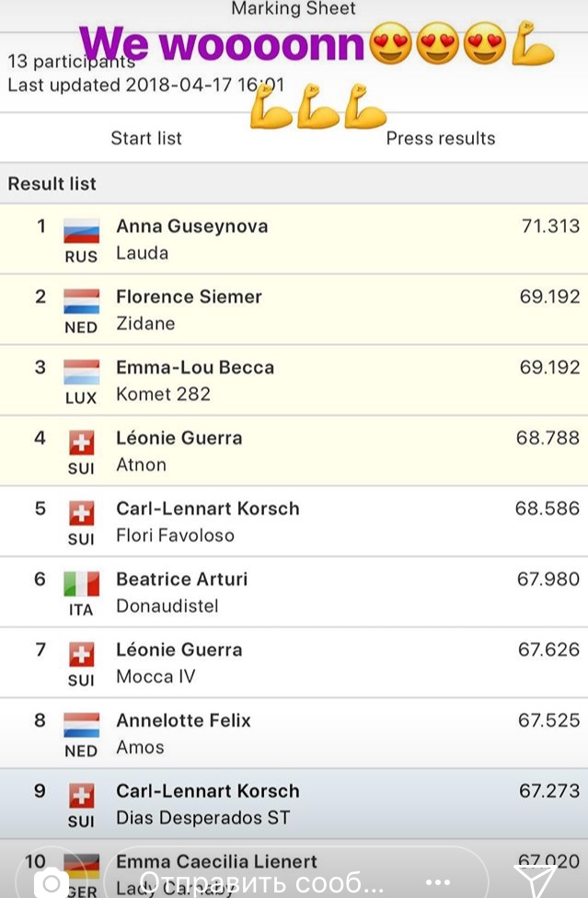The width and height of the screenshot is (588, 898).
Task: Tap the message reply field
Action: [x=276, y=881]
